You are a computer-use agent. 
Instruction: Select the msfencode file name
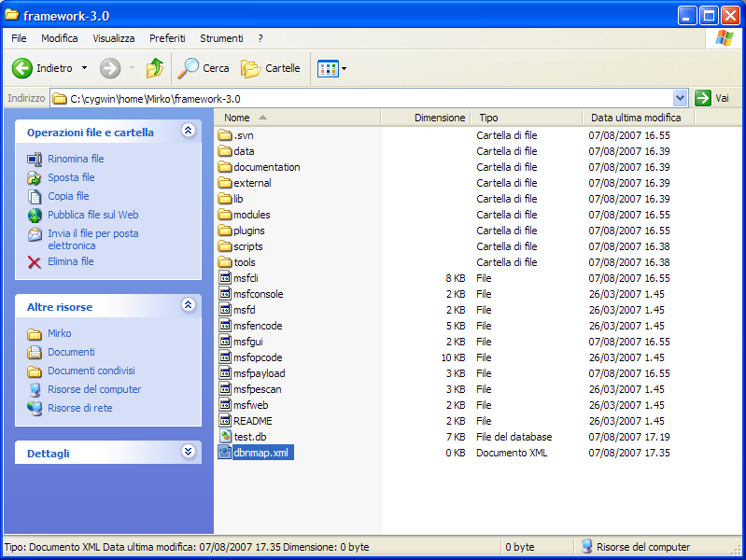258,326
